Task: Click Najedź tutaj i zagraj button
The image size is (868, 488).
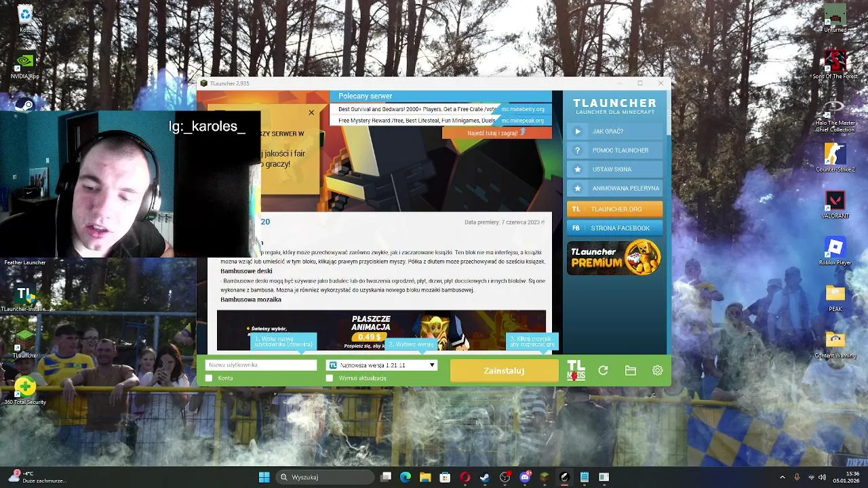Action: click(x=497, y=133)
